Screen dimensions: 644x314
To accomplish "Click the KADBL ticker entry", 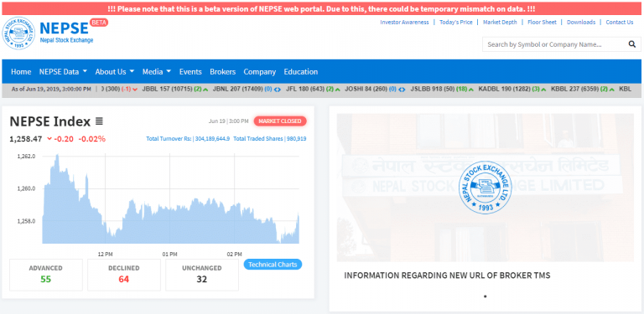I will pyautogui.click(x=512, y=89).
